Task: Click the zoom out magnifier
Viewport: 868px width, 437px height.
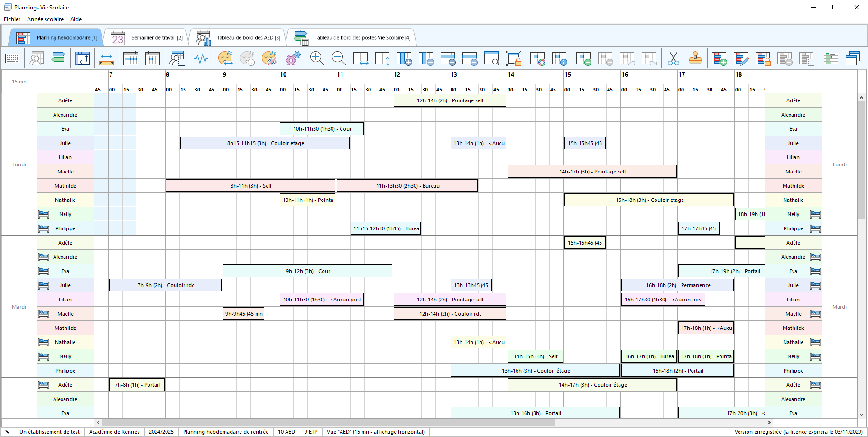Action: (339, 58)
